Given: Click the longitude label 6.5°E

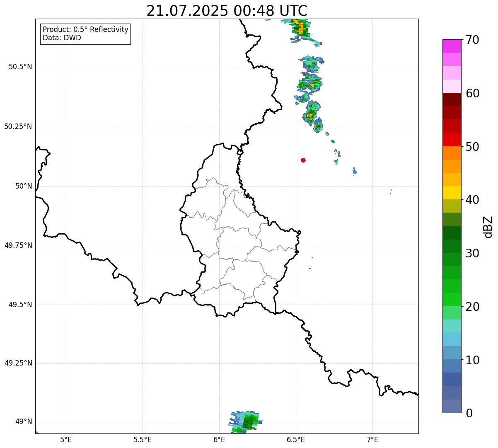Looking at the screenshot, I should (296, 439).
